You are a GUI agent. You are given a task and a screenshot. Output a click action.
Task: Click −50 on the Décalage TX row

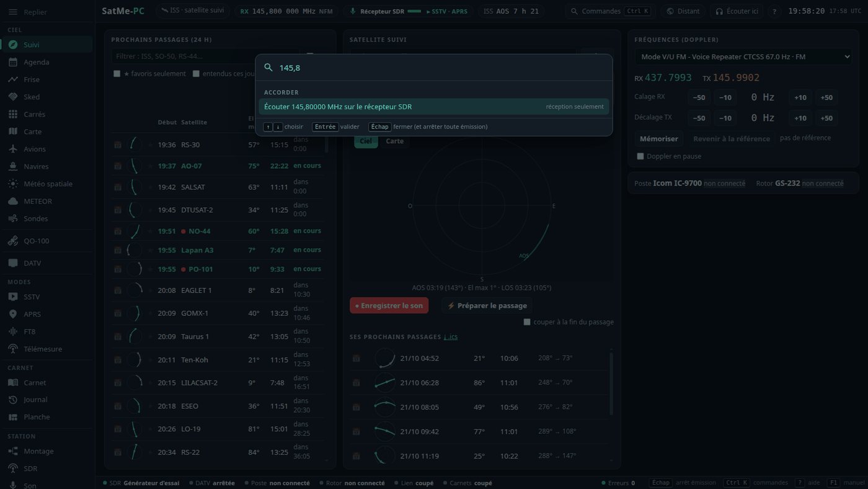coord(699,118)
